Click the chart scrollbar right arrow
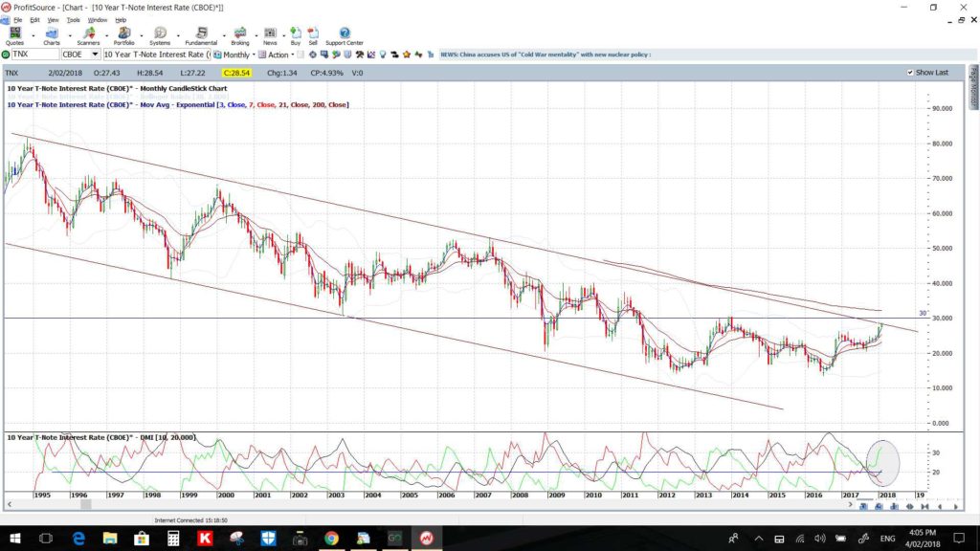Viewport: 980px width, 551px height. coord(850,504)
